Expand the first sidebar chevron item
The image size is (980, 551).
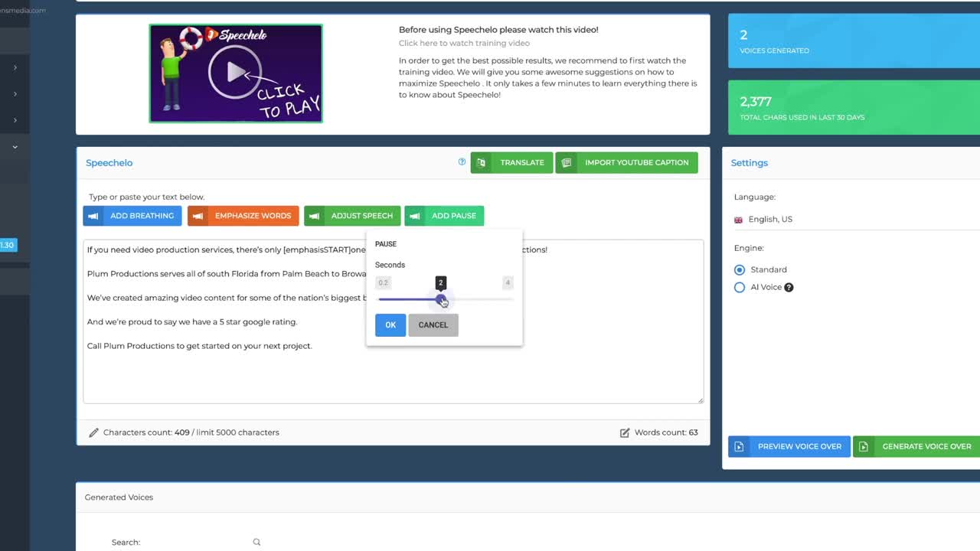point(15,67)
